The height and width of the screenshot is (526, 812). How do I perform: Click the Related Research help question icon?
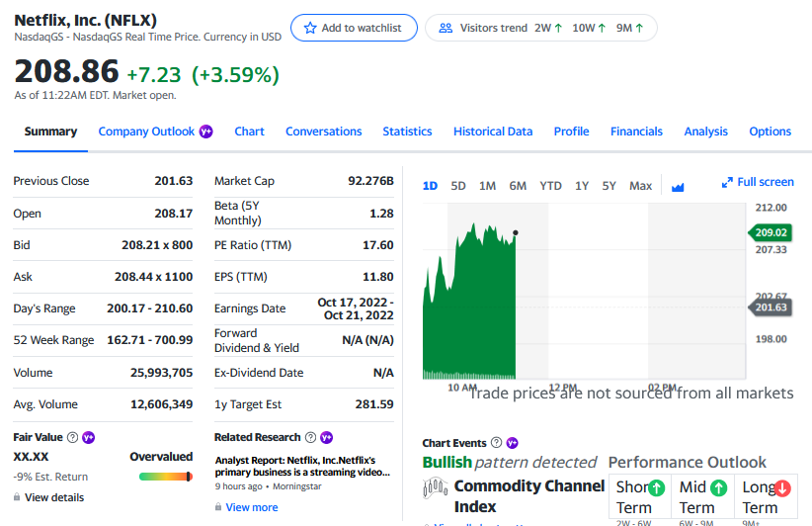(311, 437)
